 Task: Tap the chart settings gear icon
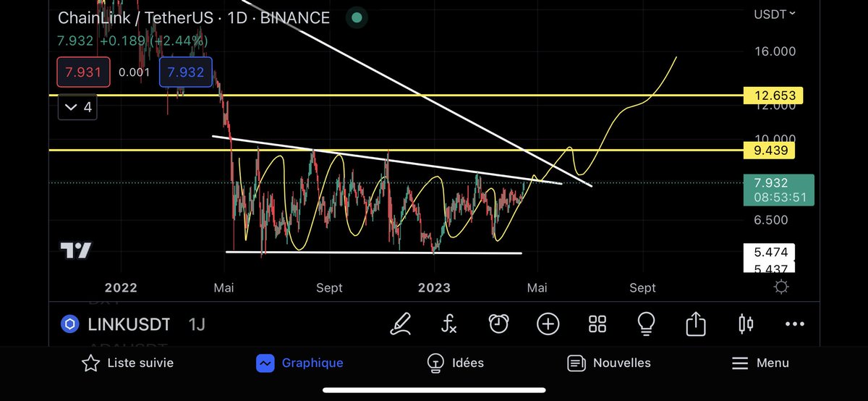tap(781, 287)
